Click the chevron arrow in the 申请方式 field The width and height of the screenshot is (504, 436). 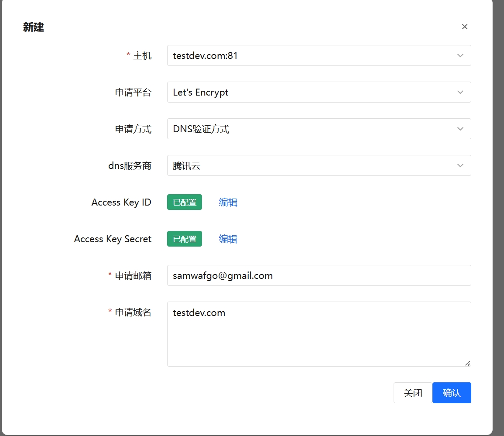(460, 129)
